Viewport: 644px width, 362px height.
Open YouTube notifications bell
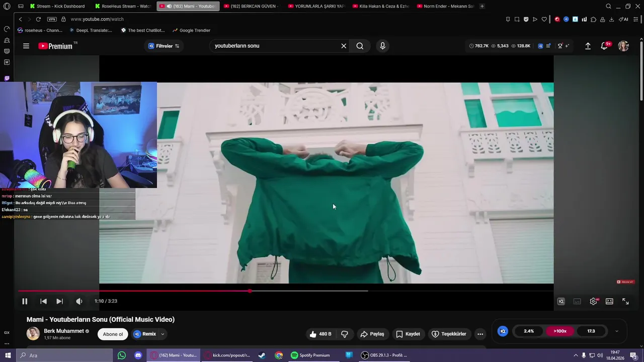(x=604, y=46)
